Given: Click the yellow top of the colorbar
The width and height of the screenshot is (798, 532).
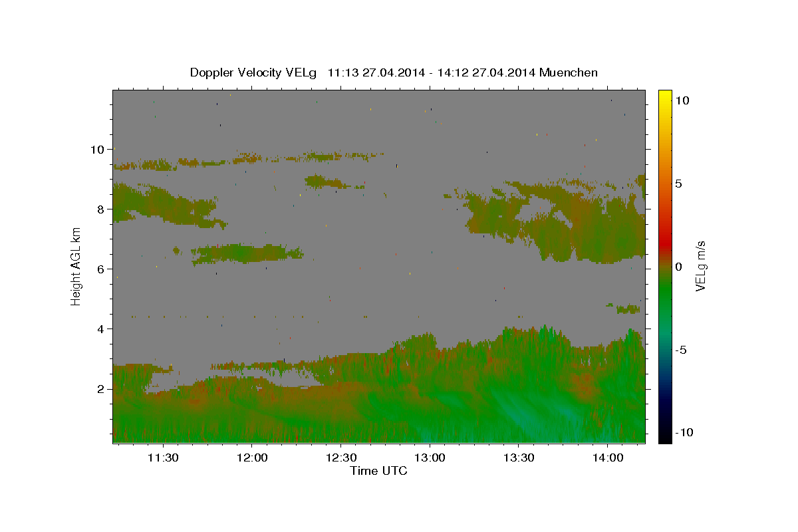Looking at the screenshot, I should click(x=665, y=96).
